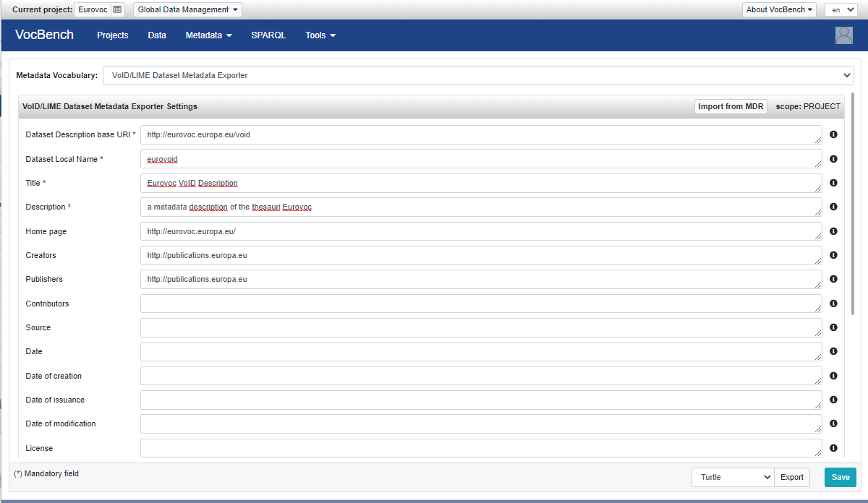Click the Export button
Viewport: 868px width, 503px height.
coord(792,477)
